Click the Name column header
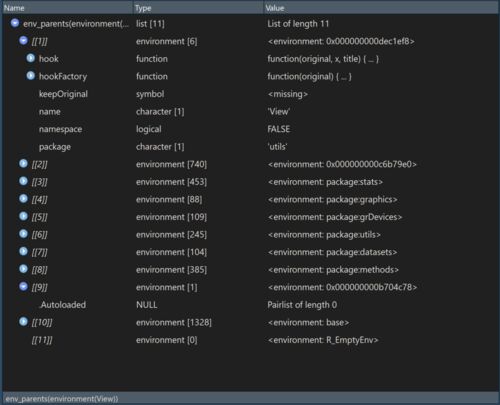This screenshot has width=500, height=405. tap(68, 8)
